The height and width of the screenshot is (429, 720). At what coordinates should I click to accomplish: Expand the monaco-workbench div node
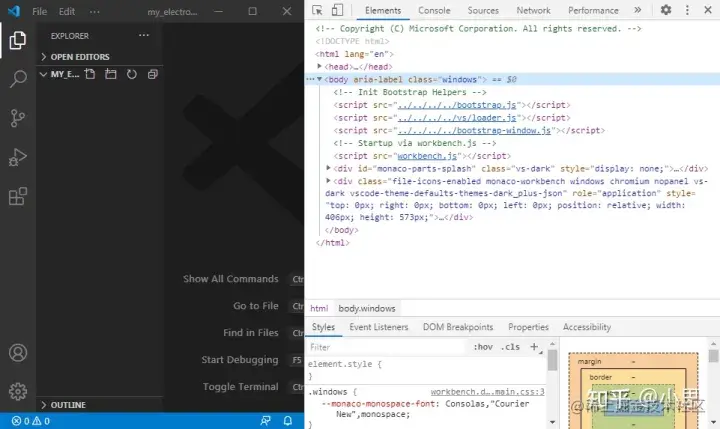click(328, 181)
